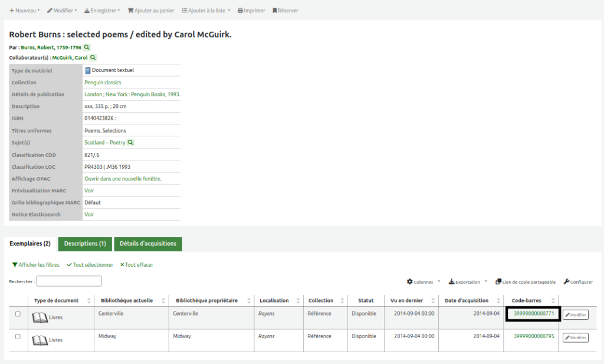The image size is (604, 364).
Task: Switch to Descriptions (1) tab
Action: click(x=85, y=244)
